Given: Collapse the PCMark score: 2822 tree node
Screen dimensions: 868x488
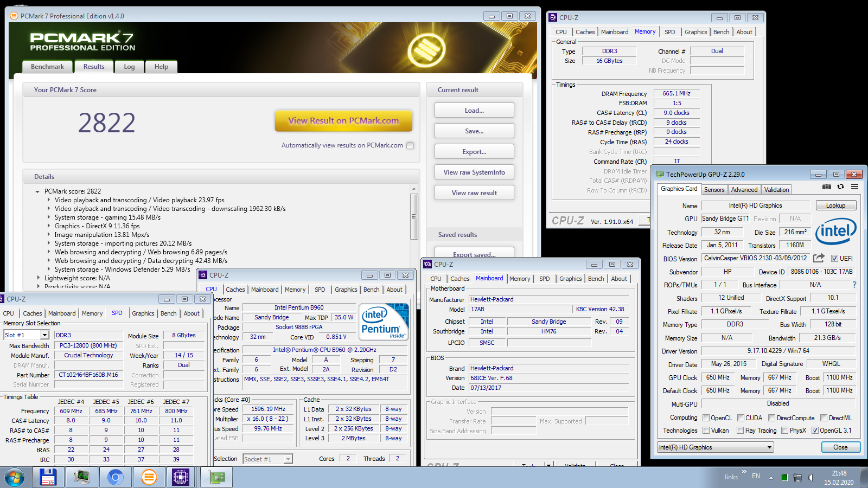Looking at the screenshot, I should (x=37, y=191).
